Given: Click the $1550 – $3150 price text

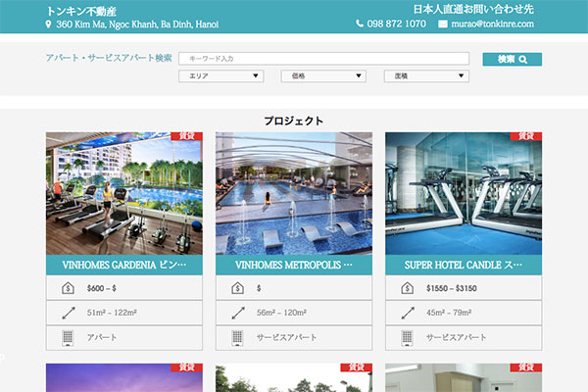Looking at the screenshot, I should pos(452,288).
